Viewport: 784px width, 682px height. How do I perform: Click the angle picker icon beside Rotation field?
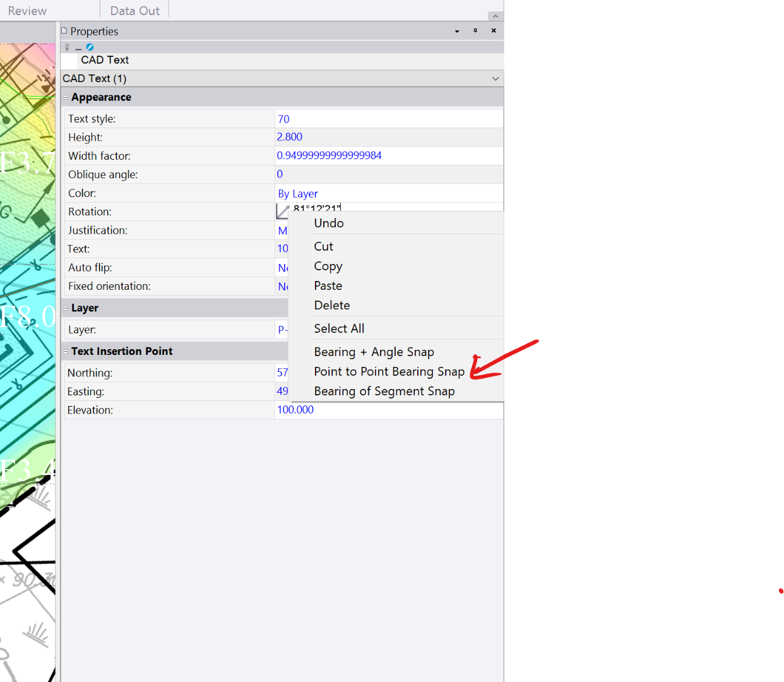point(282,211)
